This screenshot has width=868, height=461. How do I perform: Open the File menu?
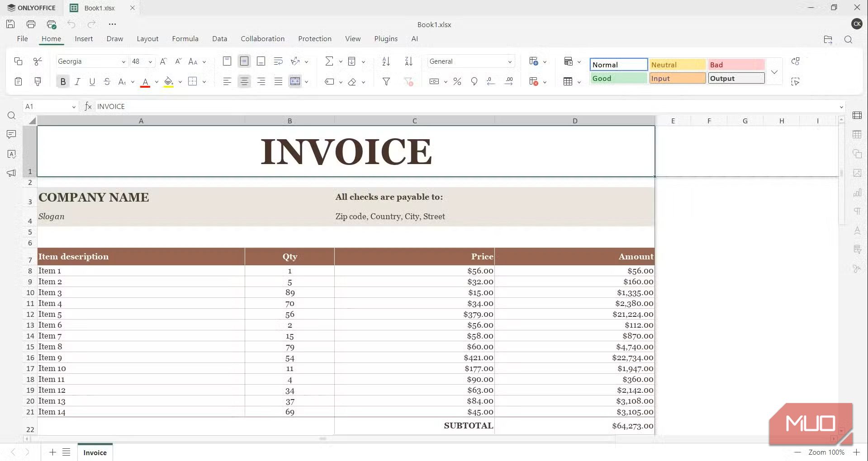point(22,39)
